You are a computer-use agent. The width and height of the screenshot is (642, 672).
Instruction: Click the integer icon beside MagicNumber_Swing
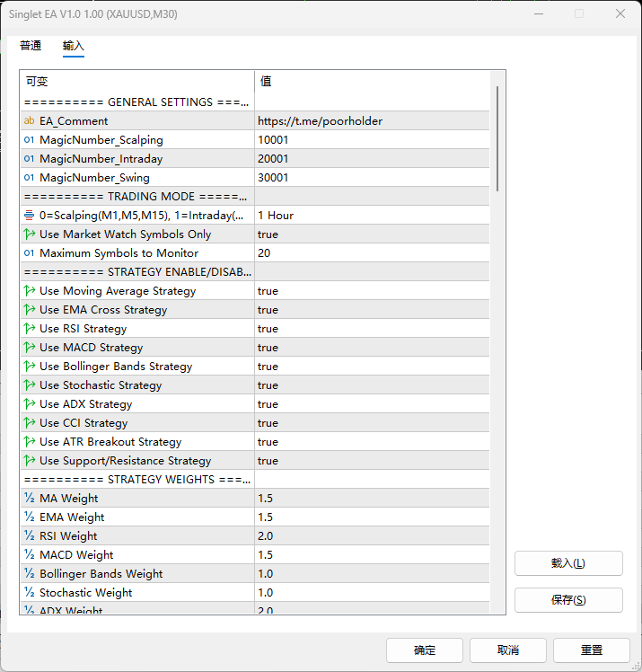[x=30, y=178]
